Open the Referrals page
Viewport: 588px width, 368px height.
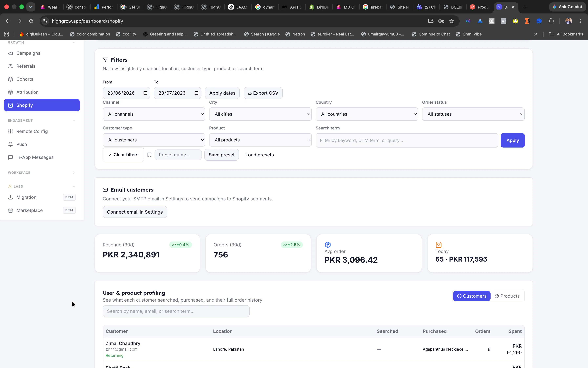point(42,66)
